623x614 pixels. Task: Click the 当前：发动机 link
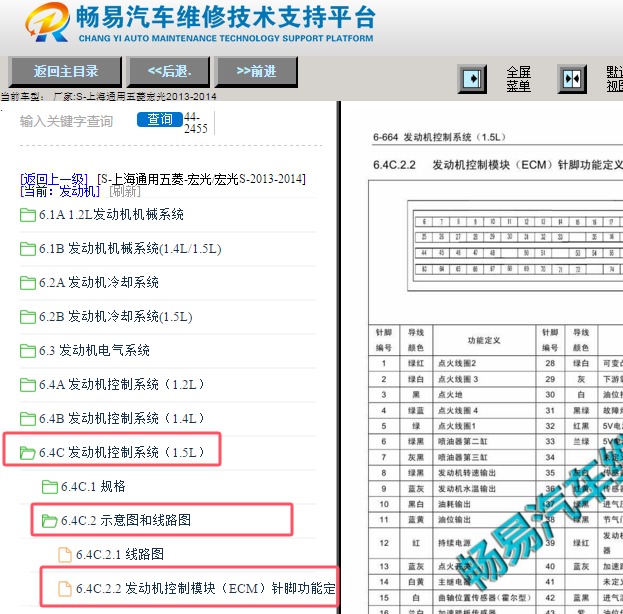point(60,191)
